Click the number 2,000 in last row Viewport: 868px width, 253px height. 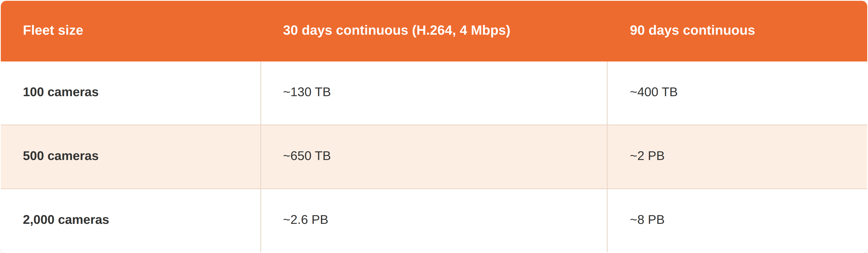pyautogui.click(x=38, y=220)
